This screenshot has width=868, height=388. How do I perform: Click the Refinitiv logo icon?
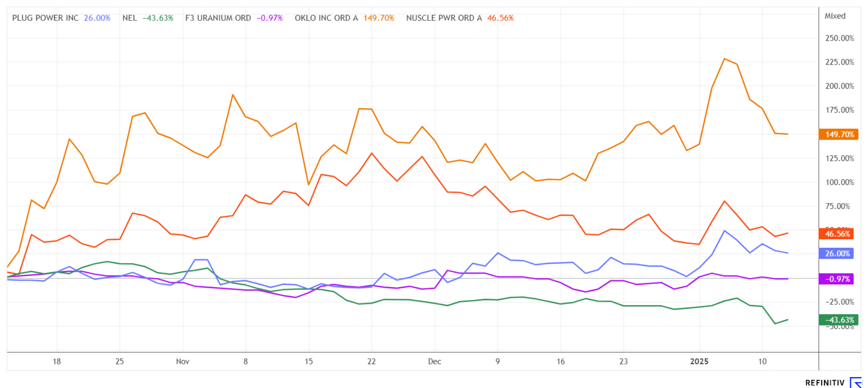[x=856, y=383]
